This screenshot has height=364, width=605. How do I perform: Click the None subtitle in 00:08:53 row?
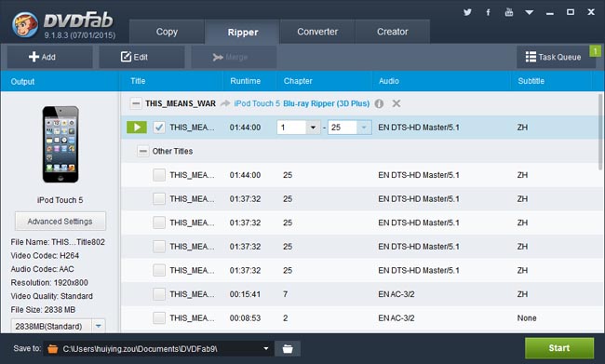[527, 318]
